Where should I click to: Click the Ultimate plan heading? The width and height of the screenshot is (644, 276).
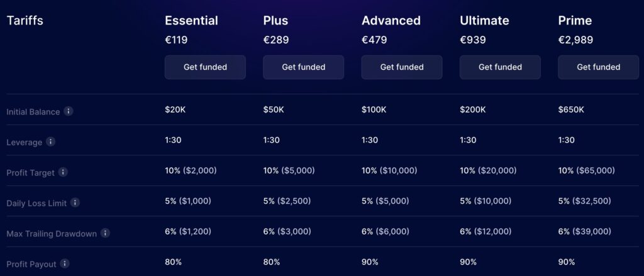click(x=484, y=21)
